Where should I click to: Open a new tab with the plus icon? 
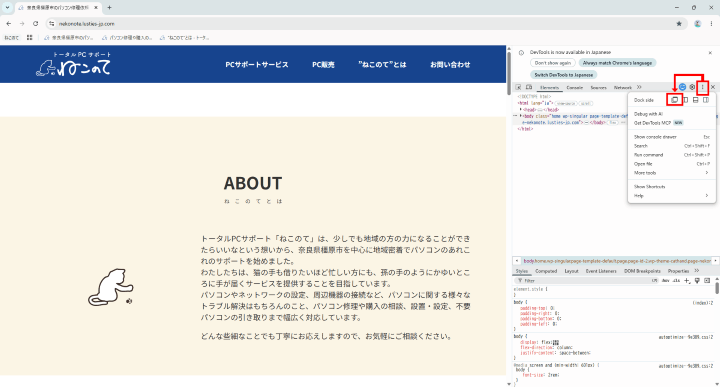pos(109,7)
